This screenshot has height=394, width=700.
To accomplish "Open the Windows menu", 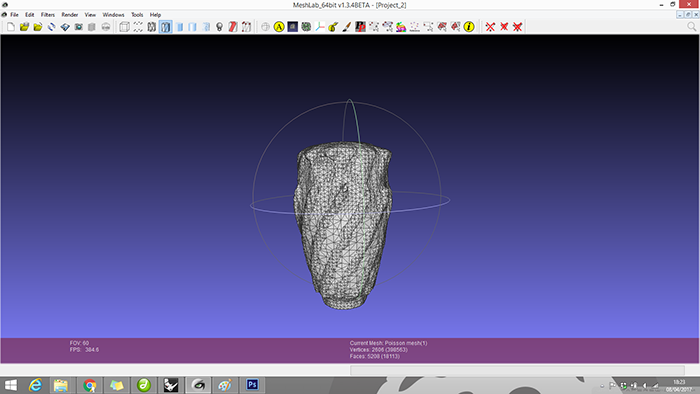I will 113,15.
